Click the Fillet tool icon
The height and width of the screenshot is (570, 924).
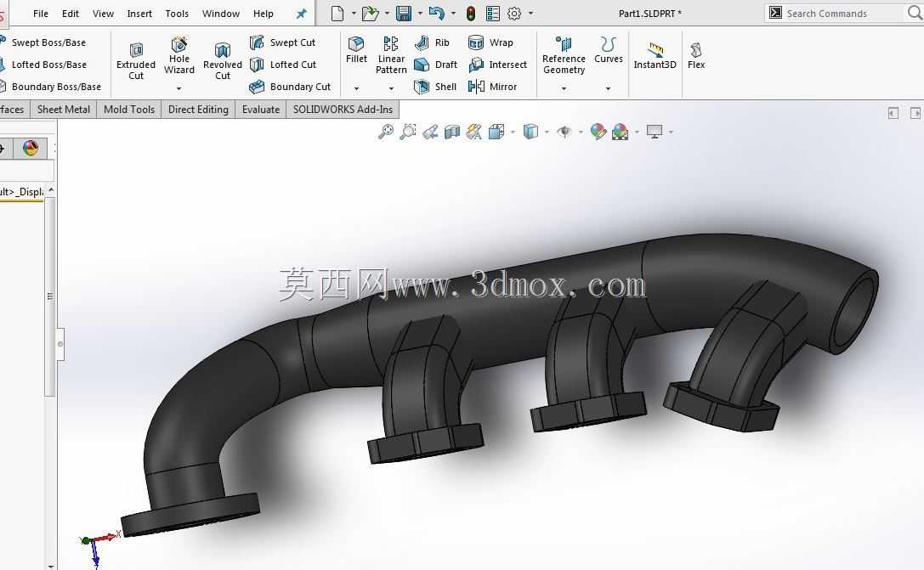pyautogui.click(x=356, y=44)
